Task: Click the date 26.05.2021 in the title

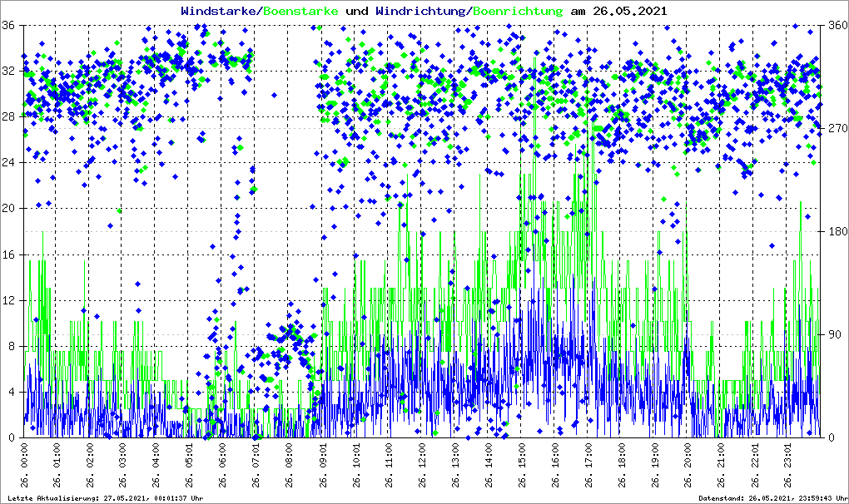Action: (x=629, y=11)
